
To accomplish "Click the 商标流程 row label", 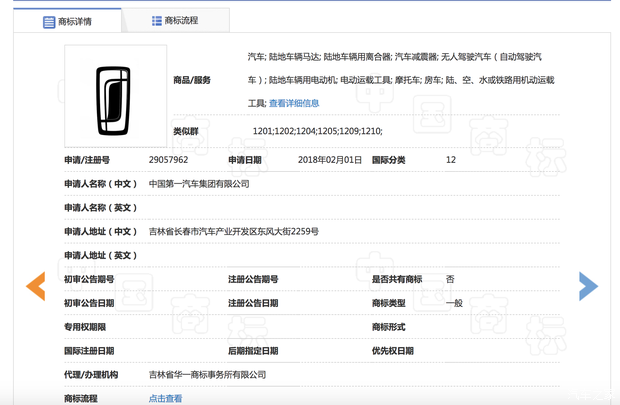I will pyautogui.click(x=81, y=398).
